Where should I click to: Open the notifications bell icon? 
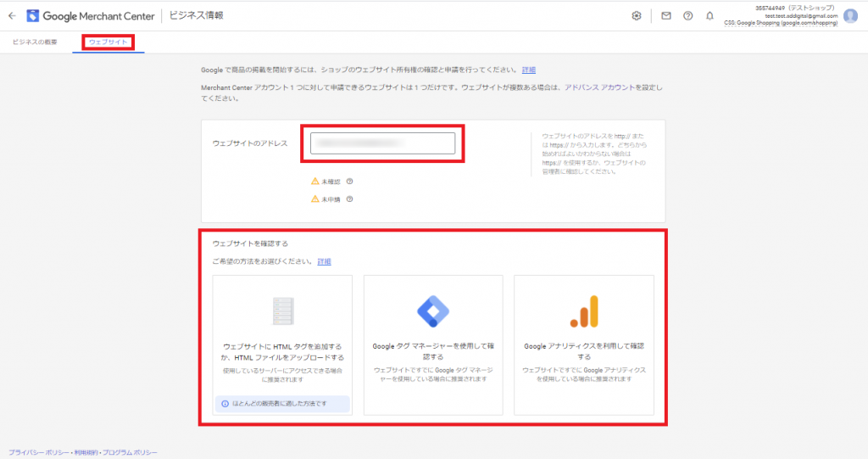709,16
